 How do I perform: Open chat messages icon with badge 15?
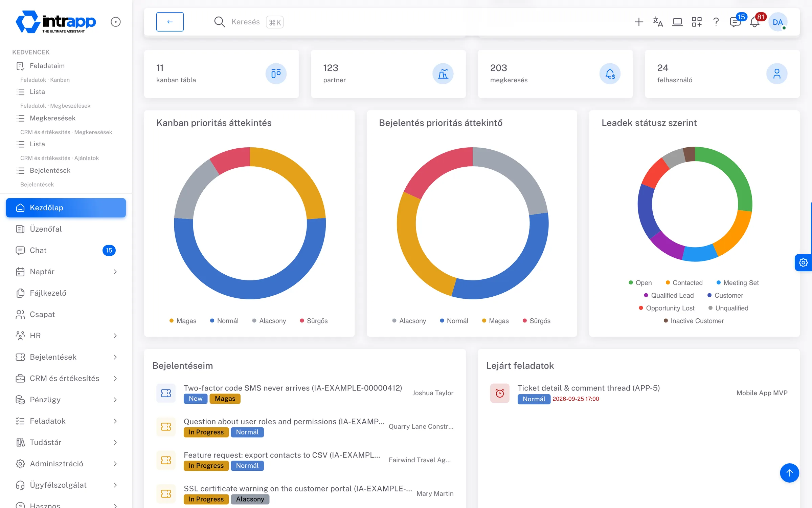coord(736,22)
